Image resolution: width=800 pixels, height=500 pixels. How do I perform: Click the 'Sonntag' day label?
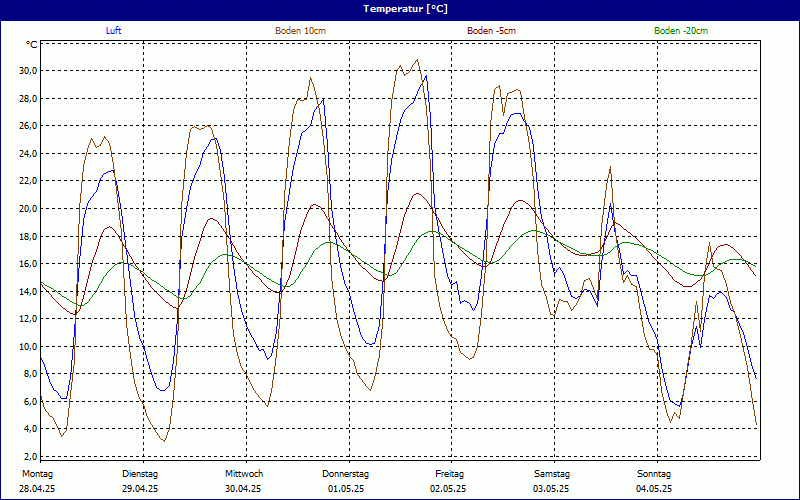654,474
